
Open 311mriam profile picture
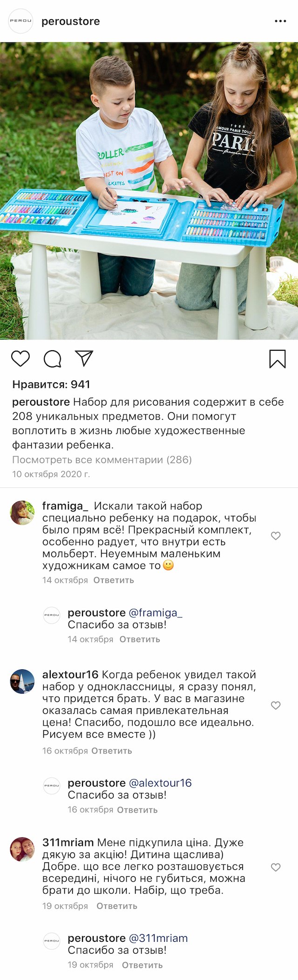click(22, 849)
